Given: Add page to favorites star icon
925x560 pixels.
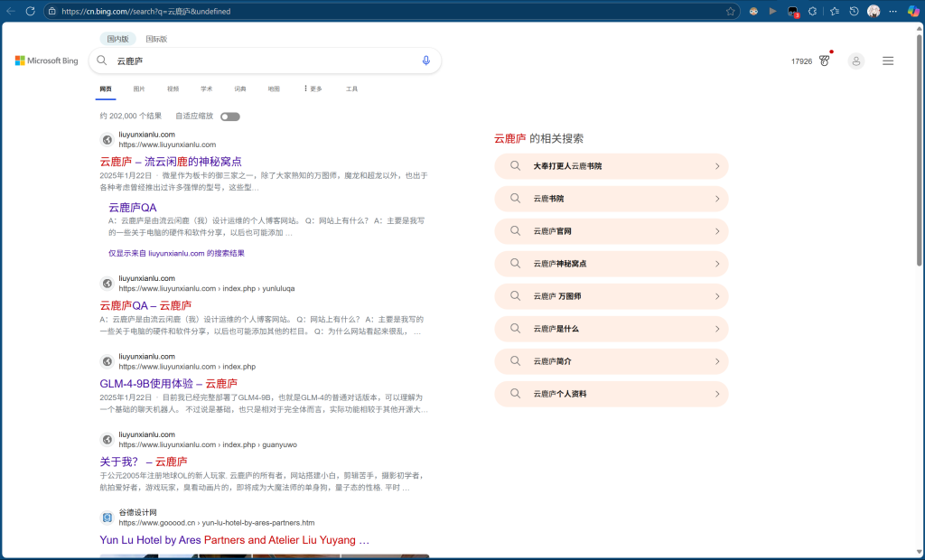Looking at the screenshot, I should coord(730,11).
